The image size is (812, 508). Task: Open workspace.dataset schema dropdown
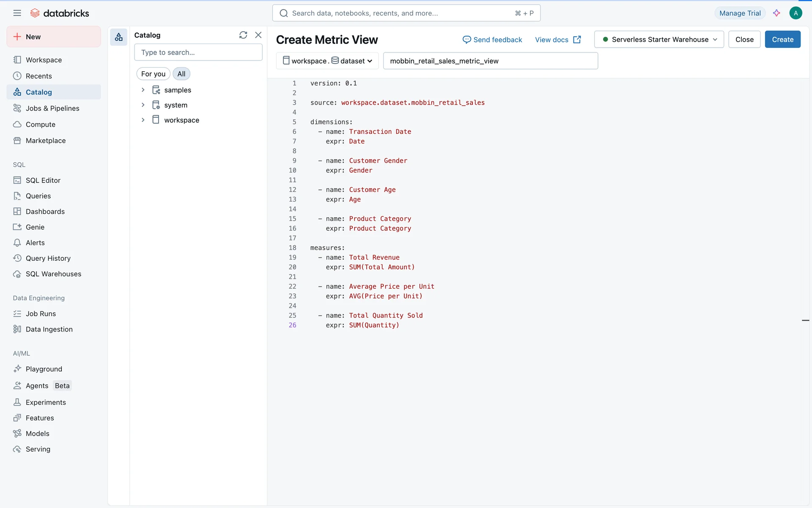[x=327, y=61]
